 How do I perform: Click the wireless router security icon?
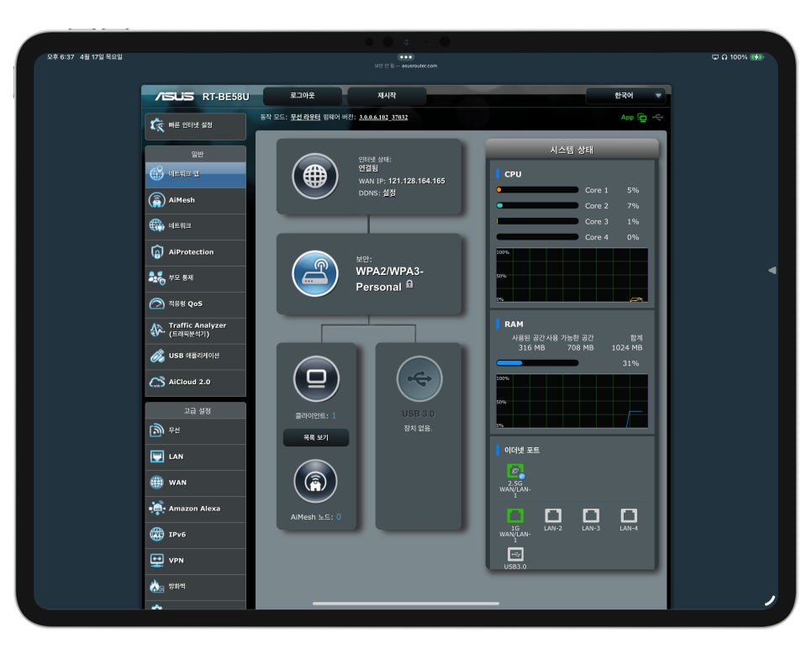[x=315, y=273]
